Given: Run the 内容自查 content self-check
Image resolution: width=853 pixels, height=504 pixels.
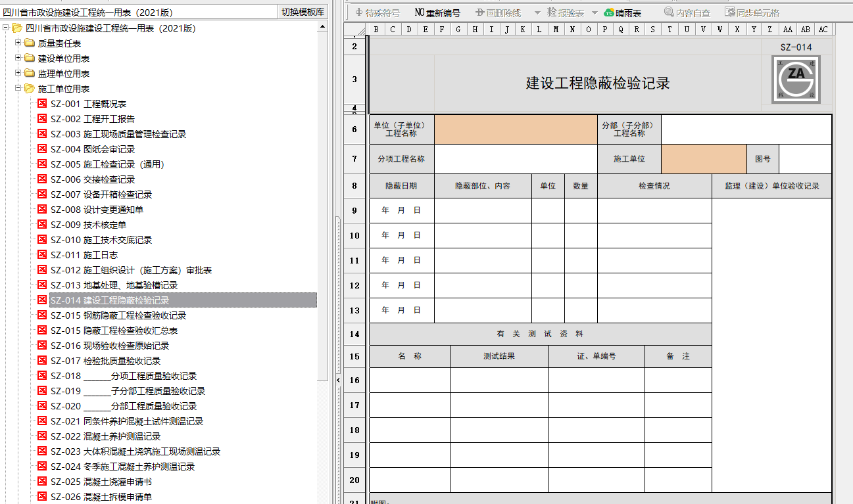Looking at the screenshot, I should pyautogui.click(x=687, y=12).
